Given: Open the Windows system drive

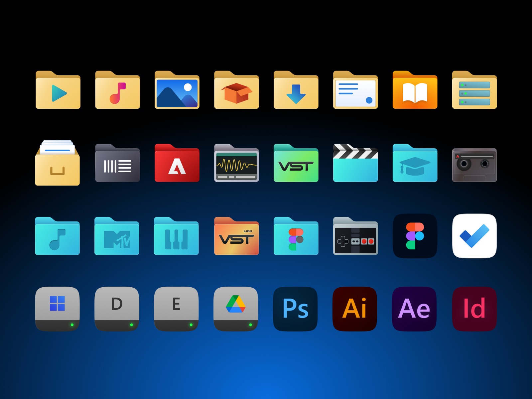Looking at the screenshot, I should [58, 309].
